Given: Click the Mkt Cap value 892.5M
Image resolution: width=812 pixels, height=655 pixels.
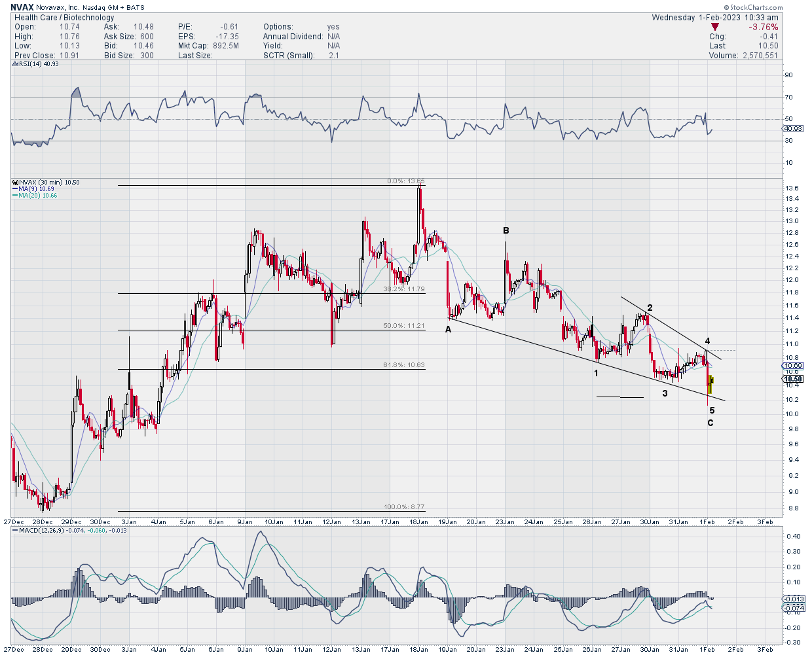Looking at the screenshot, I should click(226, 46).
